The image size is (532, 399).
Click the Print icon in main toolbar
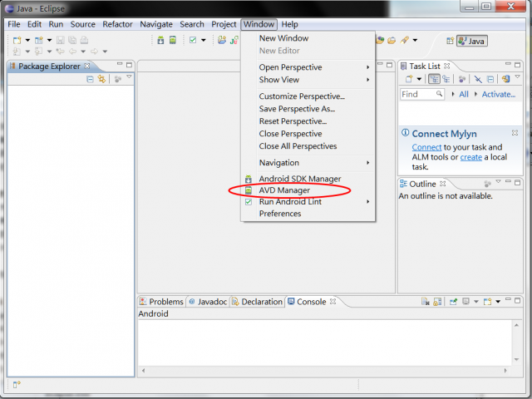pyautogui.click(x=84, y=41)
